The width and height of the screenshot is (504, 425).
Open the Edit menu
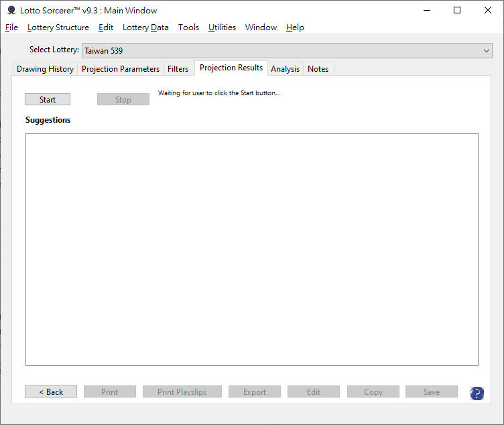(x=105, y=27)
